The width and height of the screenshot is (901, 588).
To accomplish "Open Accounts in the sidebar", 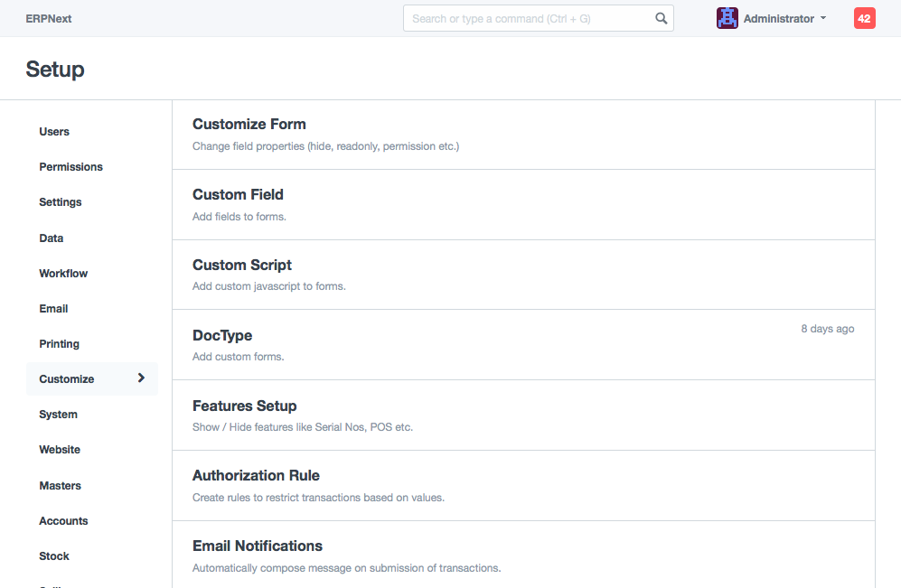I will [x=63, y=521].
